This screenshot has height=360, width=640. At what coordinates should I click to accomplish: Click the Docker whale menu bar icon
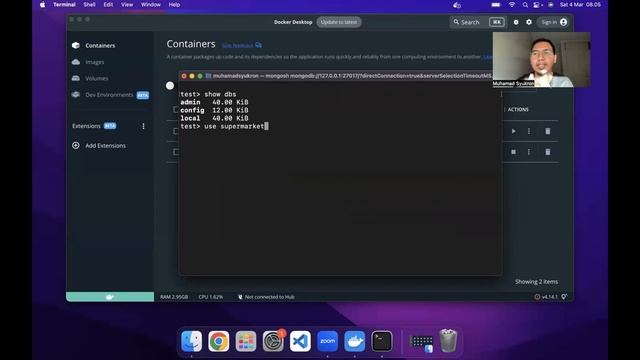point(457,5)
